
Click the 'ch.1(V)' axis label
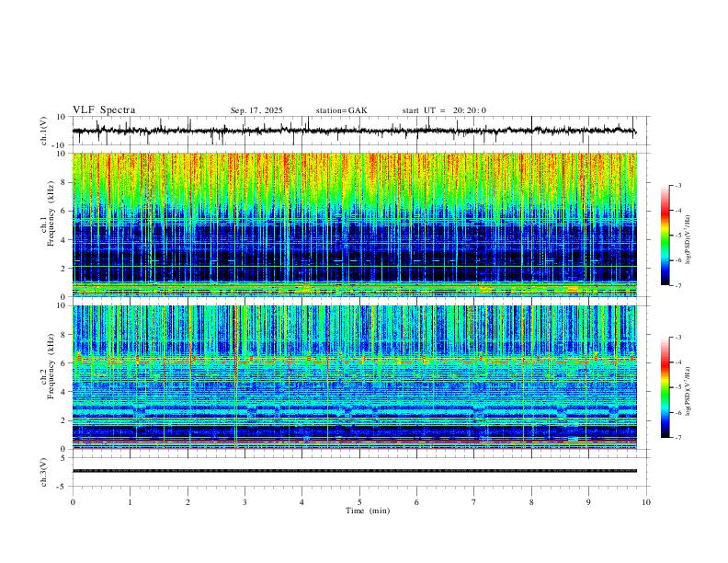[44, 131]
